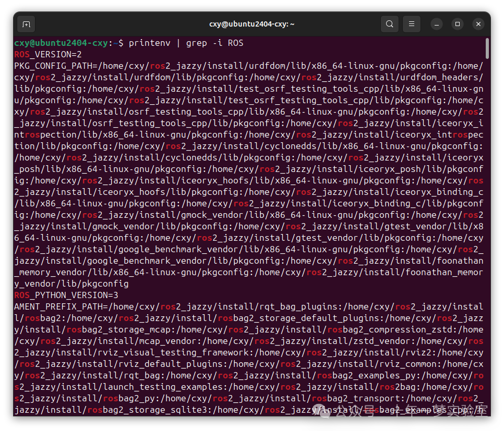Open the terminal search tool

[390, 24]
